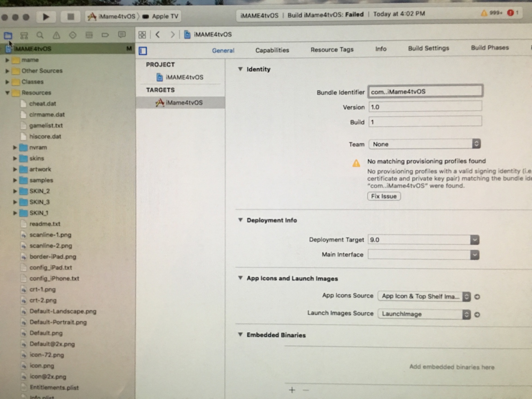Collapse the Deployment Info section
The width and height of the screenshot is (532, 399).
pyautogui.click(x=240, y=220)
